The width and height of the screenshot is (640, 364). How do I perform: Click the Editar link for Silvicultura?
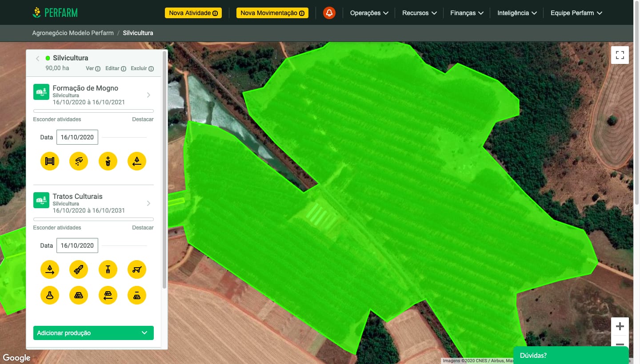pos(115,69)
